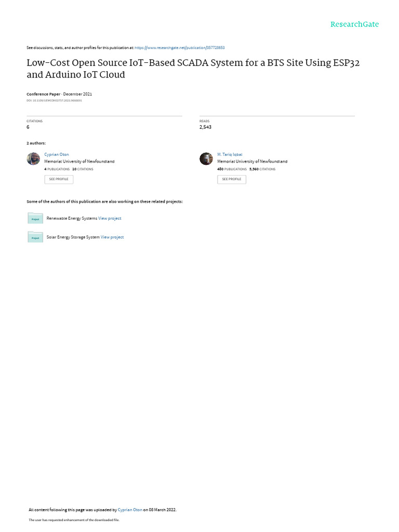Click 480 Publications stat for M. Tariq Iqbal
Image resolution: width=399 pixels, height=532 pixels.
[232, 169]
